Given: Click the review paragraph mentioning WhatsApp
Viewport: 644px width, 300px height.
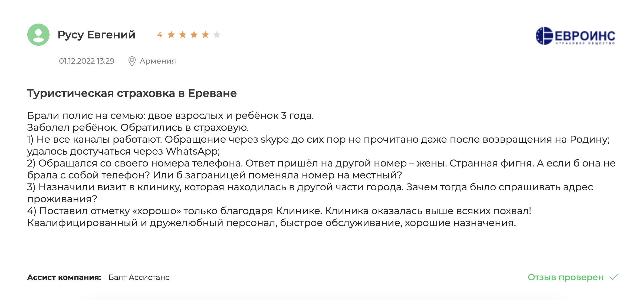Looking at the screenshot, I should tap(318, 145).
